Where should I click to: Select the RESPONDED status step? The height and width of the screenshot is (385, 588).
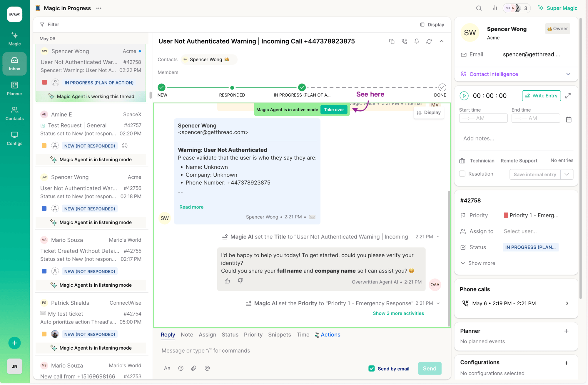click(x=232, y=88)
